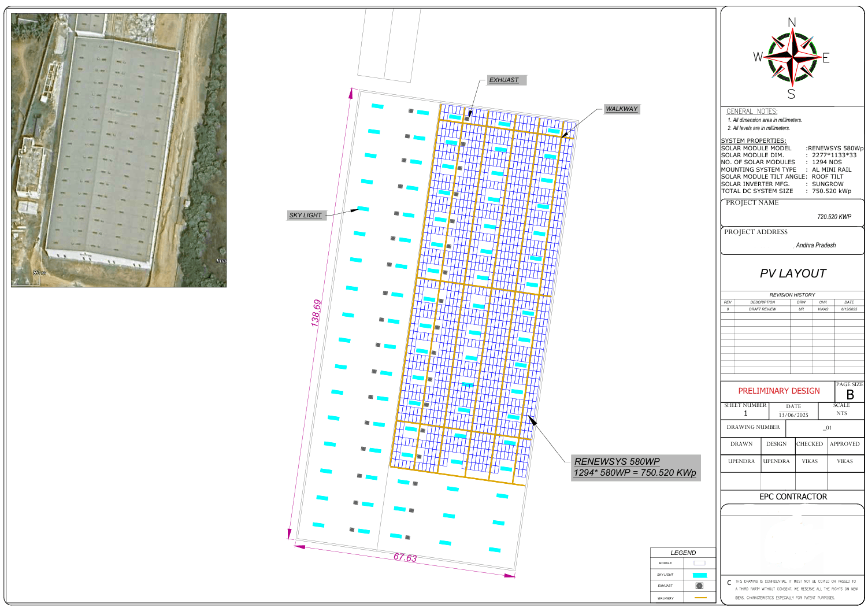Click the 'E' east letter on the compass

[x=826, y=58]
